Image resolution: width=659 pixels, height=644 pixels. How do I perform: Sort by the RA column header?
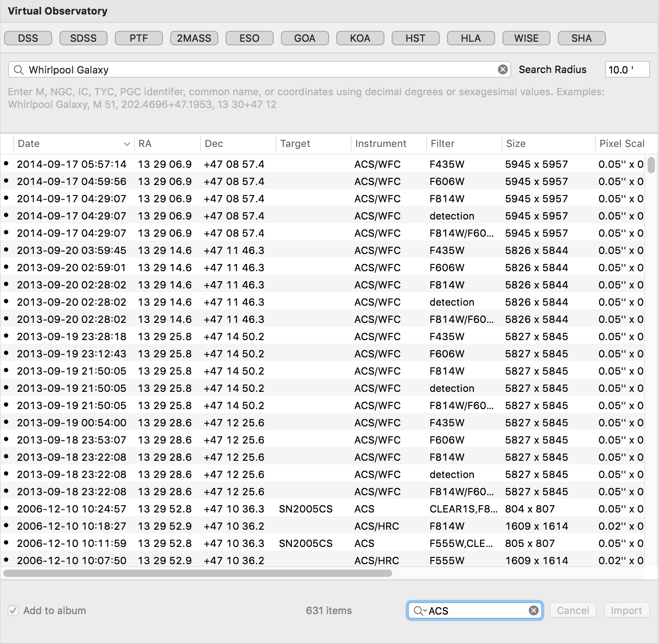[167, 144]
